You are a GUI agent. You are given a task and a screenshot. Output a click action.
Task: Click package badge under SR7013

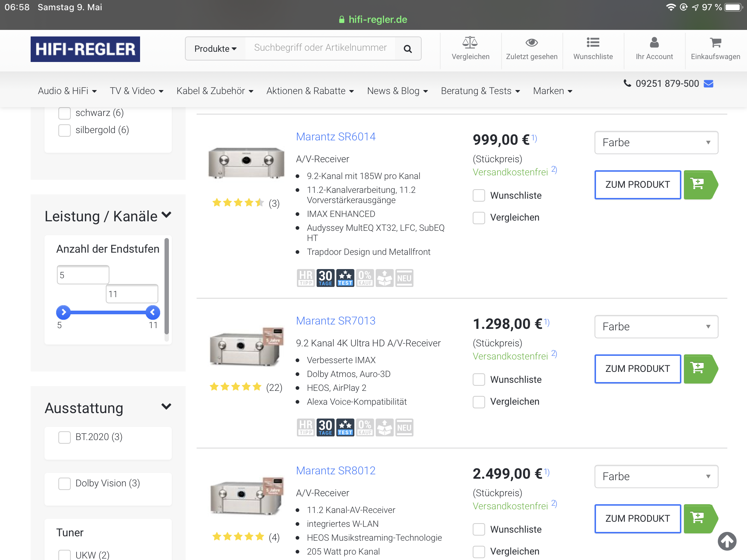tap(384, 428)
